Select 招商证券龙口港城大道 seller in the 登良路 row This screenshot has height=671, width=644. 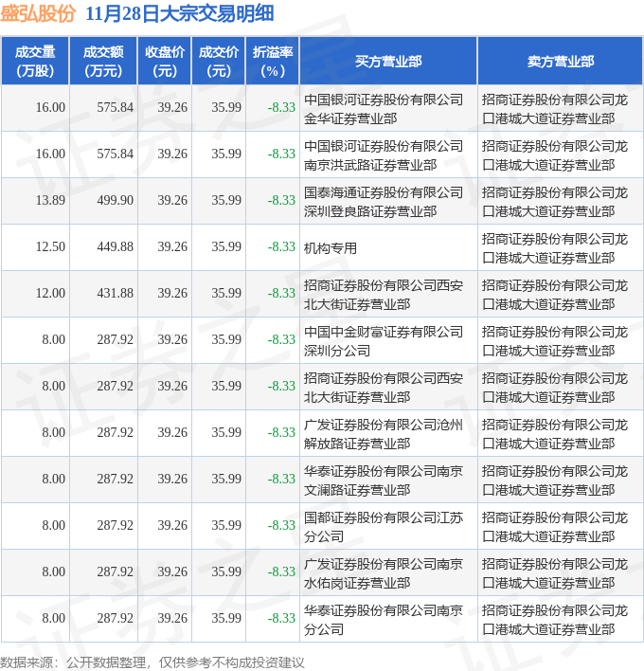(x=555, y=202)
